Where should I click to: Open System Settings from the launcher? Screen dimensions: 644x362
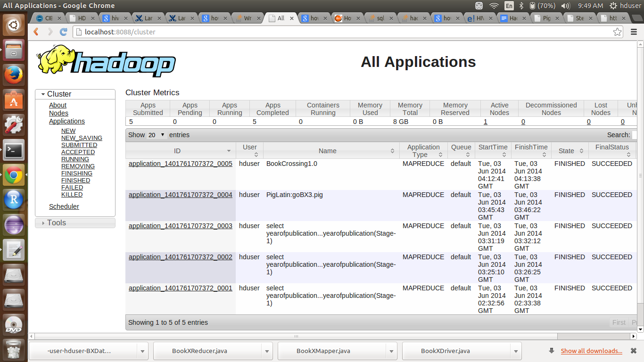(x=14, y=126)
